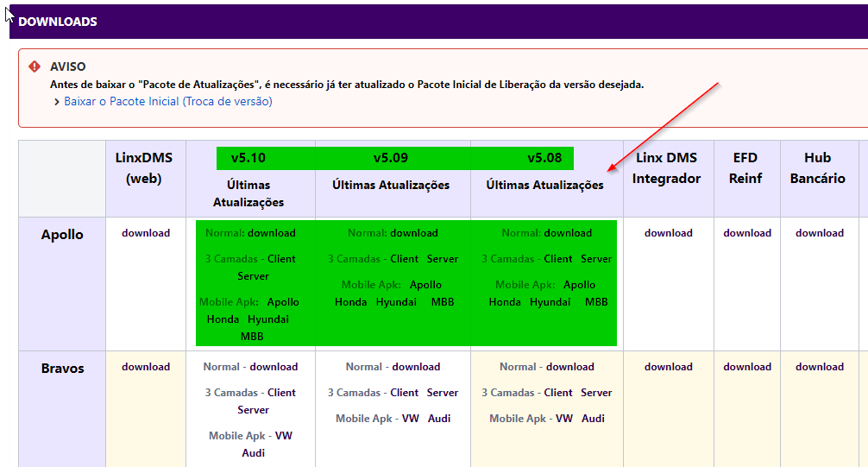The width and height of the screenshot is (868, 467).
Task: Open Apollo v5.08 3 Camadas Client link
Action: (x=558, y=259)
